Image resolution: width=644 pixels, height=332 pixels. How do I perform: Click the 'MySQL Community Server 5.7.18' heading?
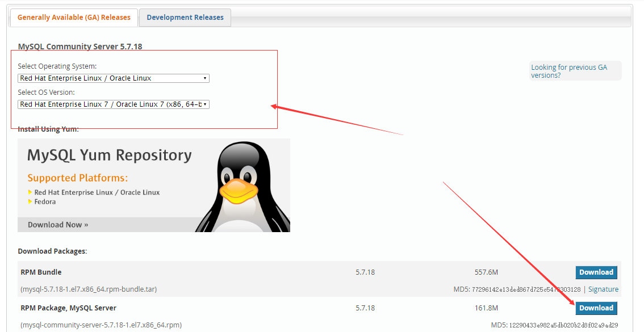click(x=80, y=47)
